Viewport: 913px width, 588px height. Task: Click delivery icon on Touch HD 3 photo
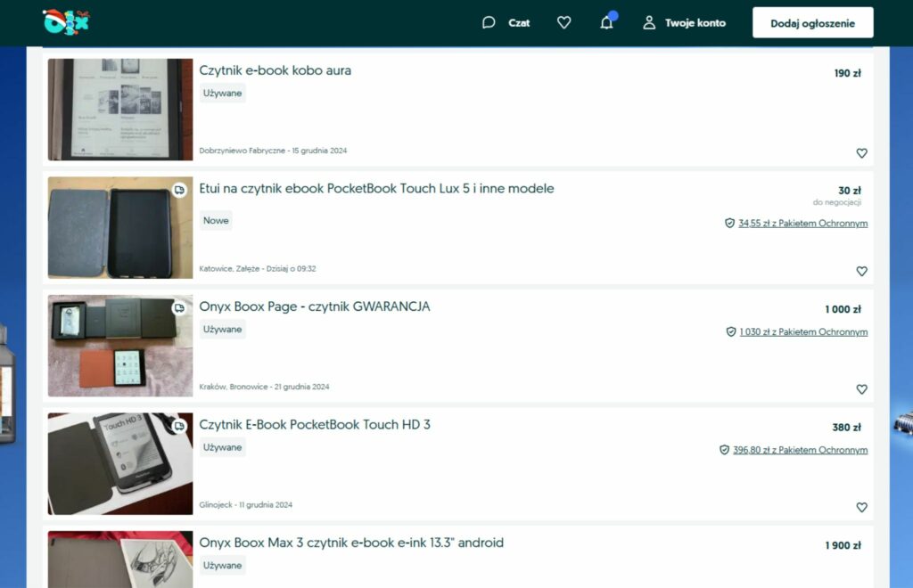pos(179,427)
